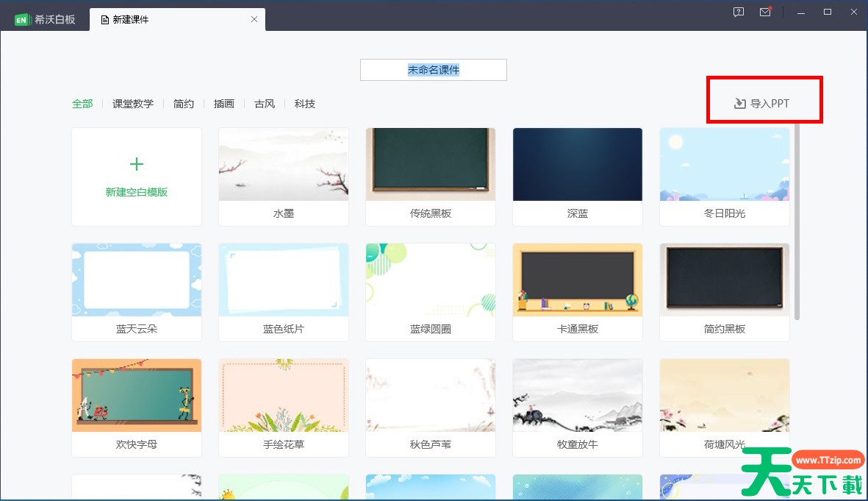Filter templates by 简约

184,104
